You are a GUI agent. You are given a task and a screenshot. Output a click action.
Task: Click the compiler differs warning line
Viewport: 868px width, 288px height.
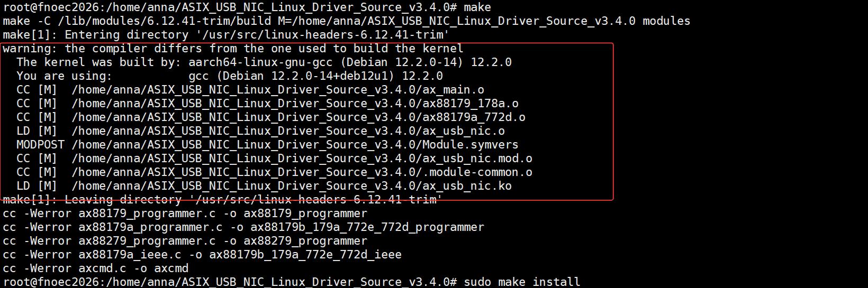tap(233, 49)
